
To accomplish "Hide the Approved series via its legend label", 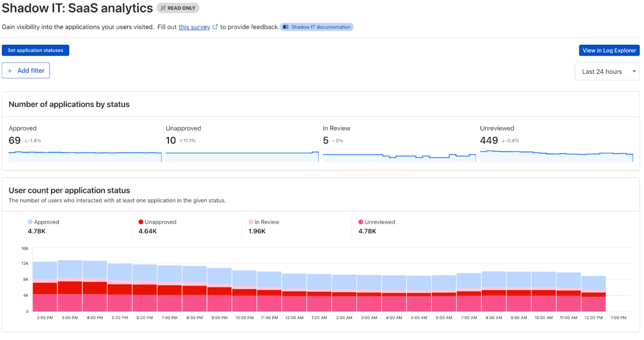I will point(46,222).
